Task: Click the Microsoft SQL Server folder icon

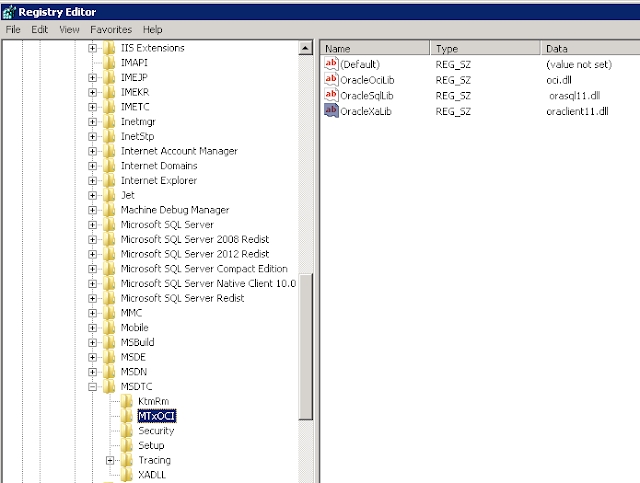Action: (109, 224)
